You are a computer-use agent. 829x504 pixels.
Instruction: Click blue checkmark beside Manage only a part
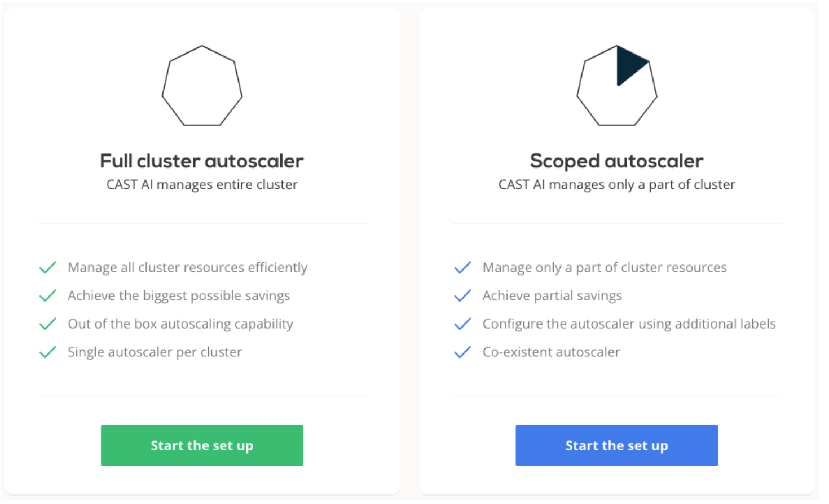tap(462, 267)
